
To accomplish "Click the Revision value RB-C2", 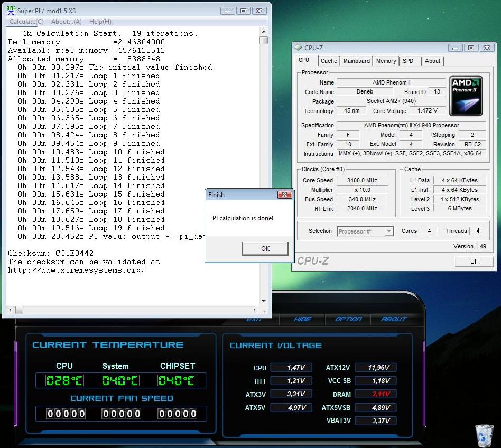I will click(472, 144).
